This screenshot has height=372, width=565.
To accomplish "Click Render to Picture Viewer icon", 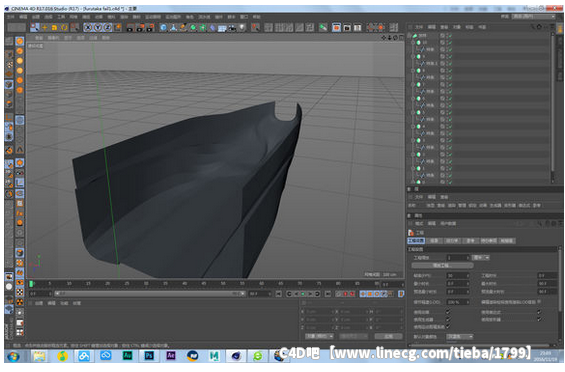I will [140, 27].
